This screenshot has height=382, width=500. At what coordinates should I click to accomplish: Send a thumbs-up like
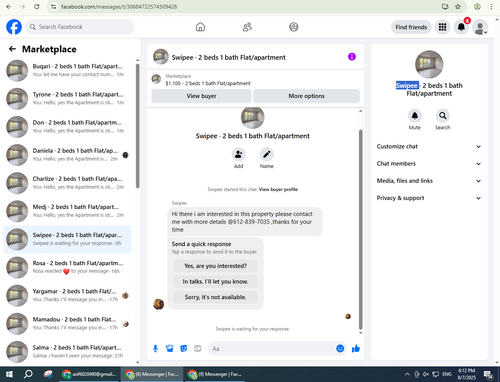click(x=356, y=349)
